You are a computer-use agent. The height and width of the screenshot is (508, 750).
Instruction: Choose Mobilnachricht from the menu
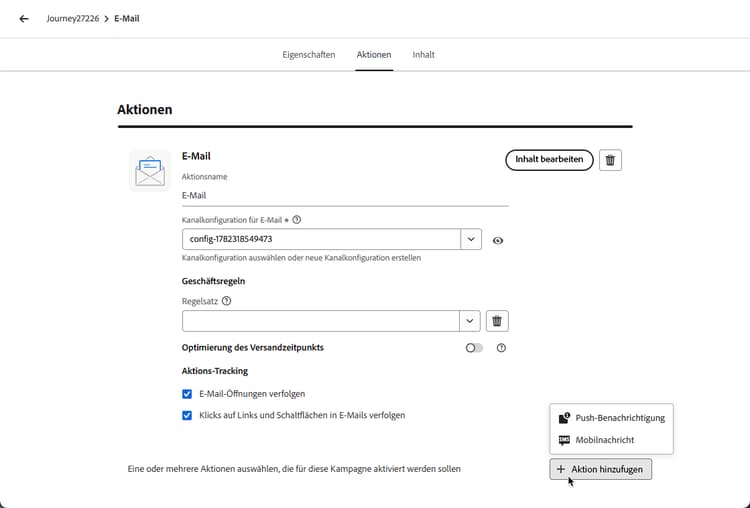pos(612,440)
